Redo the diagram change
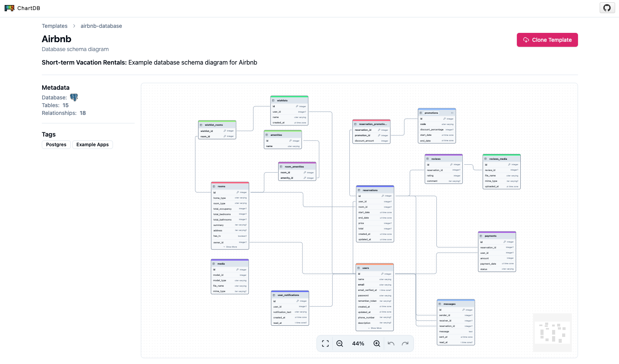 coord(405,343)
